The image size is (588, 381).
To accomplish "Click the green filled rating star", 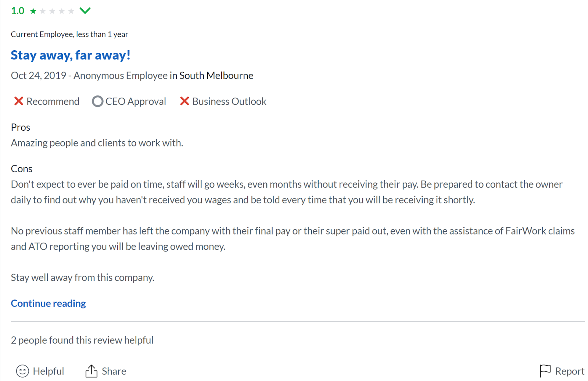I will (33, 11).
